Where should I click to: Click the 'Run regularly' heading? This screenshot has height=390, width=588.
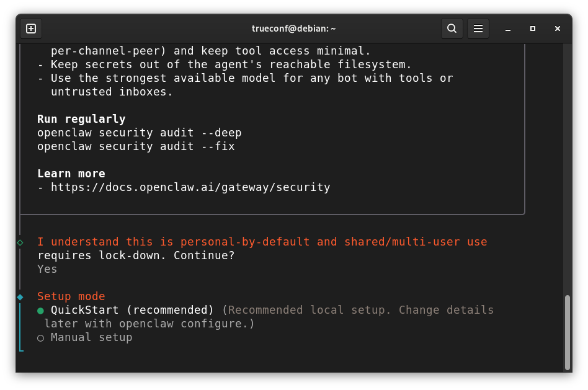pos(81,119)
